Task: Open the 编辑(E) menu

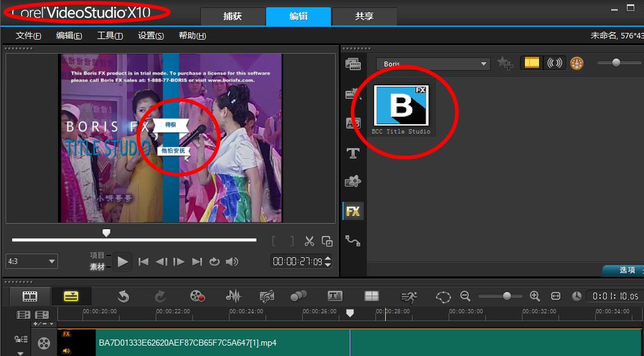Action: pos(69,36)
